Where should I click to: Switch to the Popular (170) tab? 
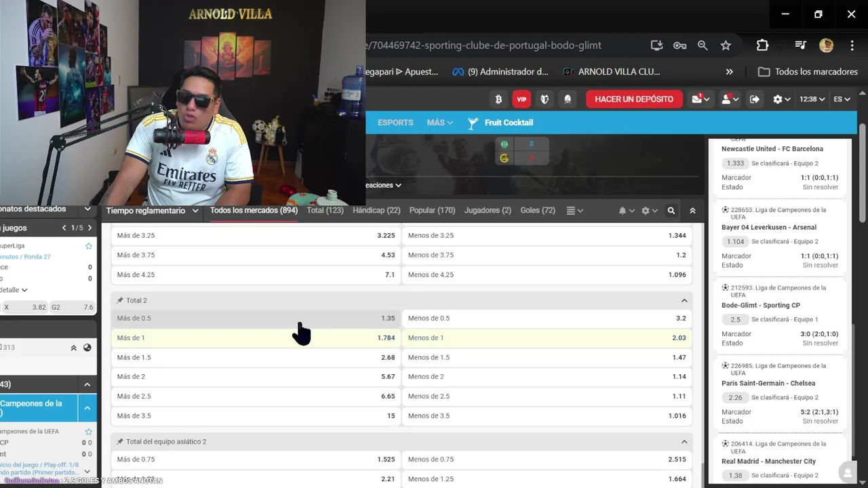433,211
